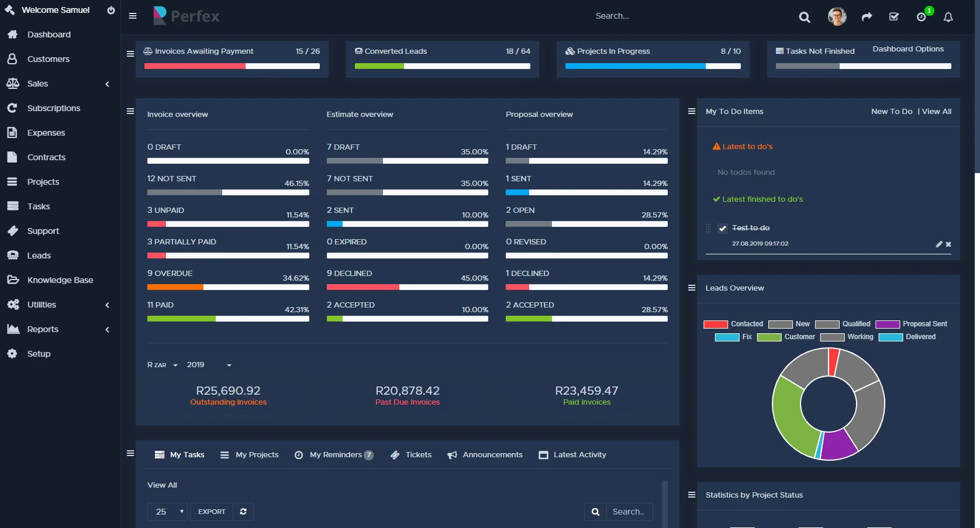This screenshot has height=528, width=980.
Task: Edit the 'Test to do' item with pencil icon
Action: tap(939, 244)
